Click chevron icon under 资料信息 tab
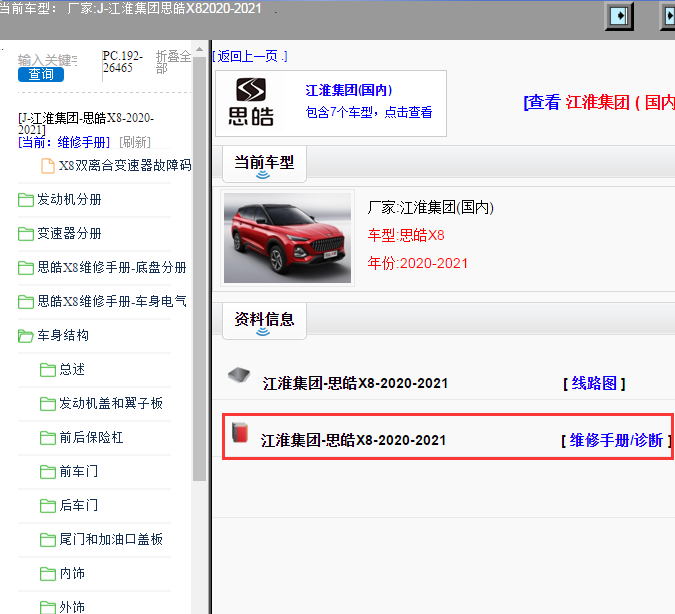 tap(263, 332)
